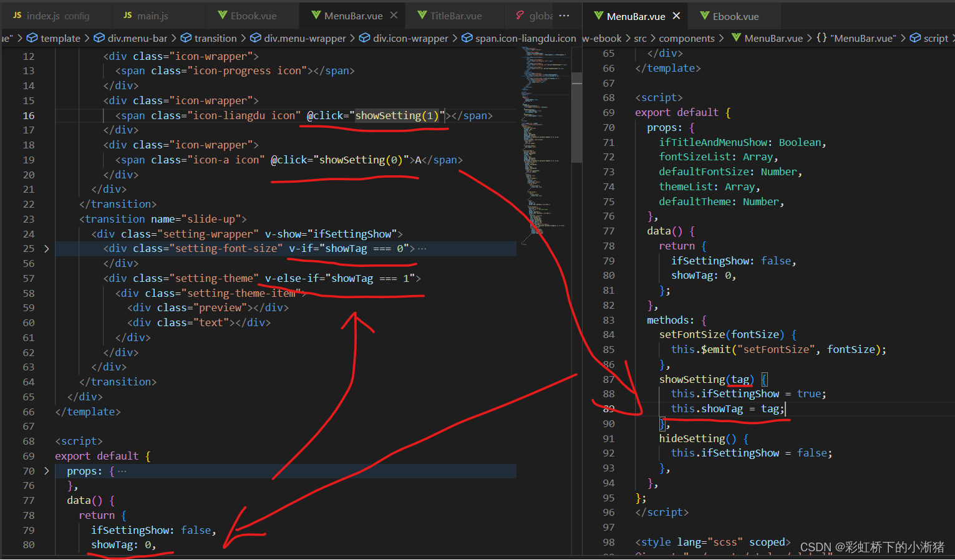Image resolution: width=955 pixels, height=560 pixels.
Task: Click 'showTag: 0,' on left line 80
Action: [x=124, y=544]
